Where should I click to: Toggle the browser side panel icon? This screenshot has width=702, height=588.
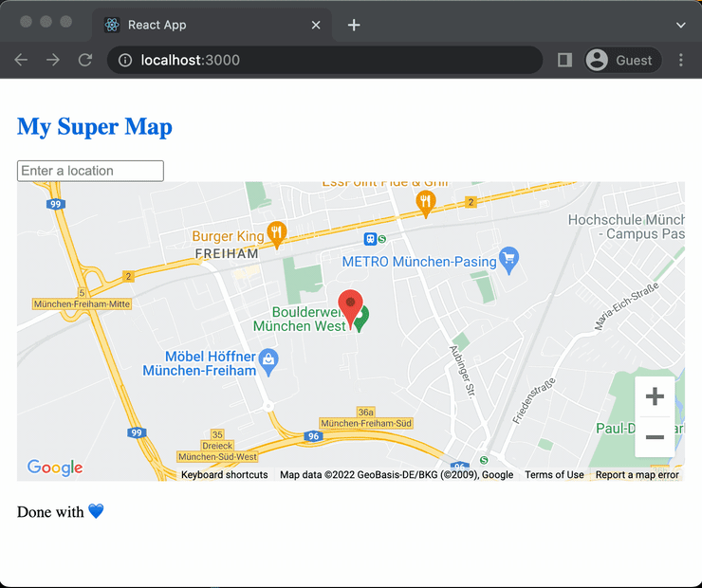click(564, 60)
